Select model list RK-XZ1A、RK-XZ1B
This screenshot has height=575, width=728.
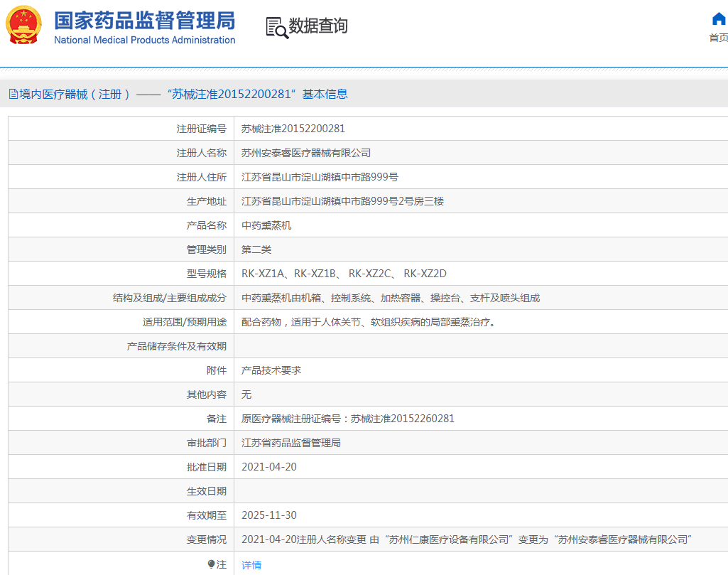pyautogui.click(x=344, y=274)
